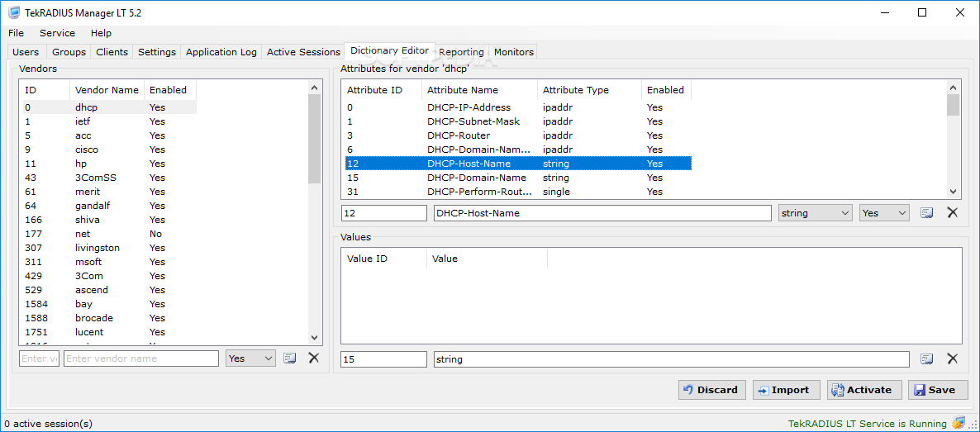
Task: Select attribute DHCP-Domain-Name row 15
Action: [518, 178]
